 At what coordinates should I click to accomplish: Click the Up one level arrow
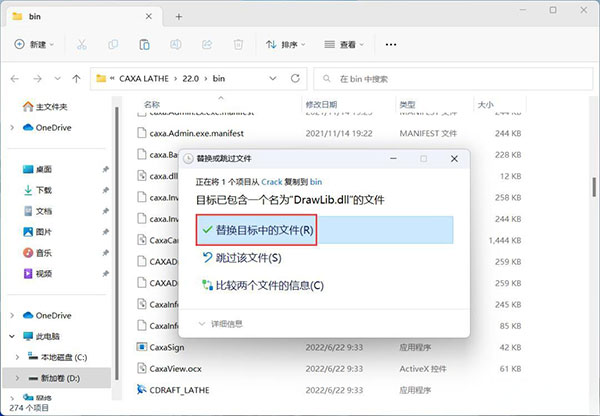tap(76, 79)
